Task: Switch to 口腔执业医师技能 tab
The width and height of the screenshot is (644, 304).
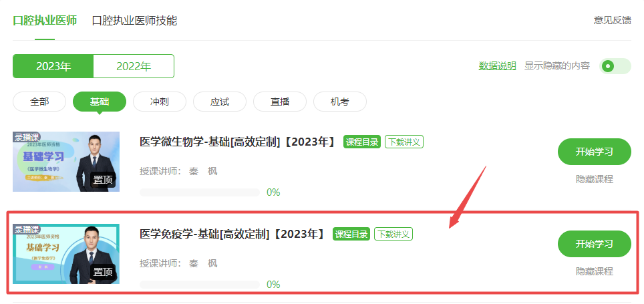Action: [x=135, y=21]
